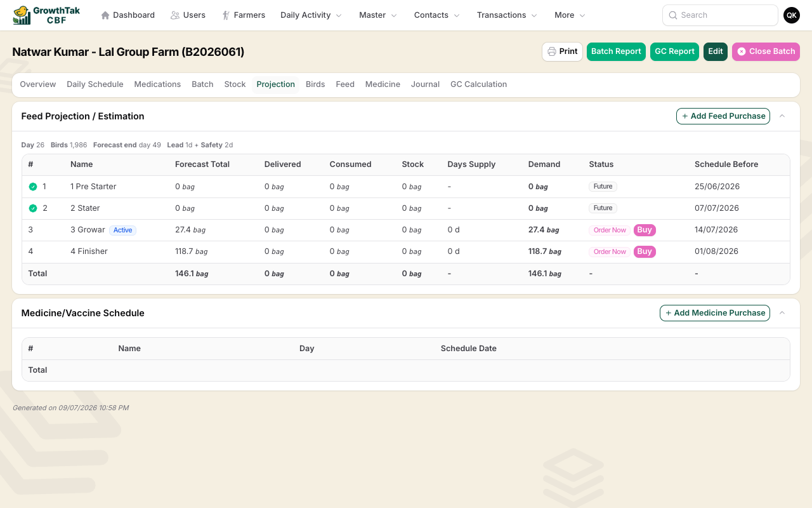Click the date 07/07/2026
The width and height of the screenshot is (812, 508).
(717, 208)
